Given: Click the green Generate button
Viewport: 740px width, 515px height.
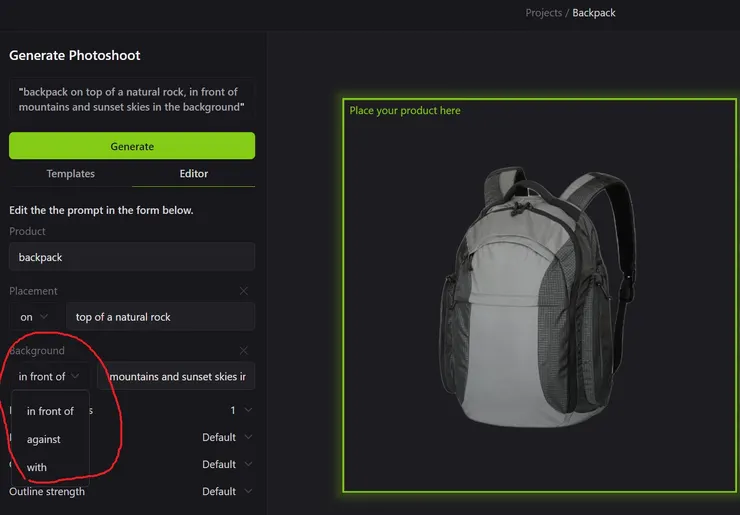Looking at the screenshot, I should pyautogui.click(x=132, y=146).
